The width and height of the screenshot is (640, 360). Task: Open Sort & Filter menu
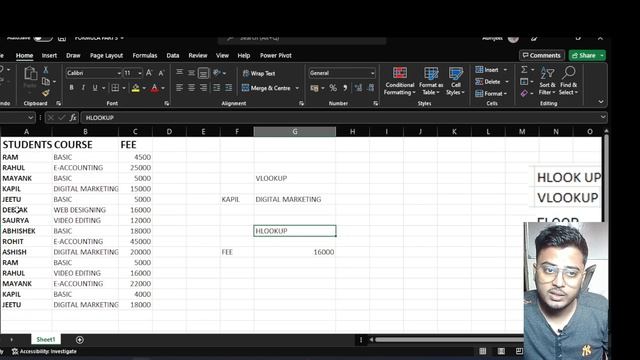[x=547, y=81]
